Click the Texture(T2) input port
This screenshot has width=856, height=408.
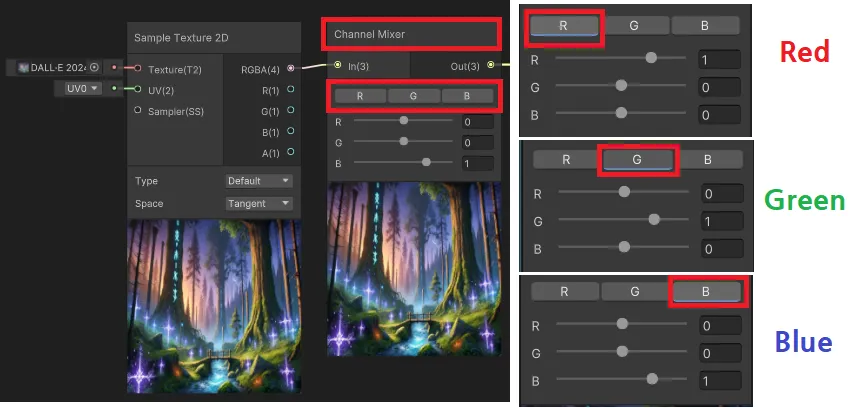point(138,69)
